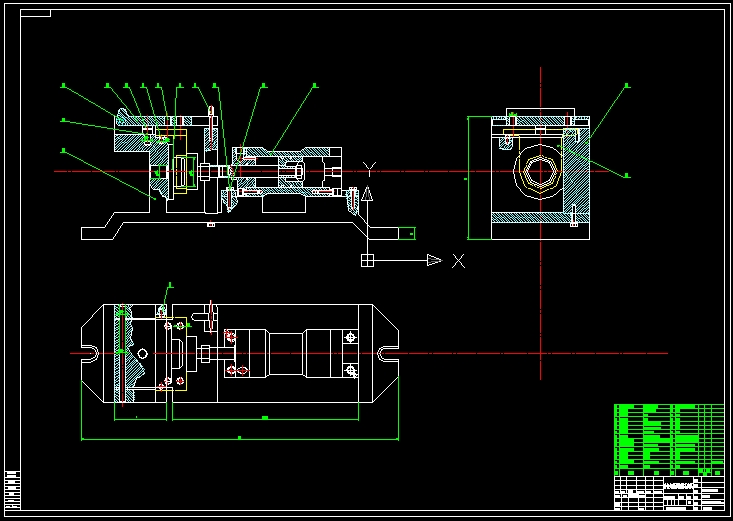Select the leader balloon above the top view
The width and height of the screenshot is (733, 521).
pyautogui.click(x=170, y=284)
